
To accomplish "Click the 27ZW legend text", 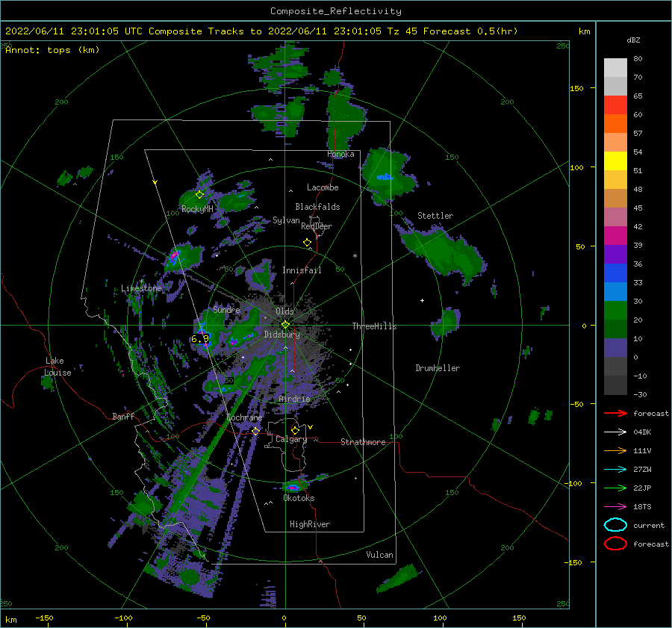I will [642, 470].
